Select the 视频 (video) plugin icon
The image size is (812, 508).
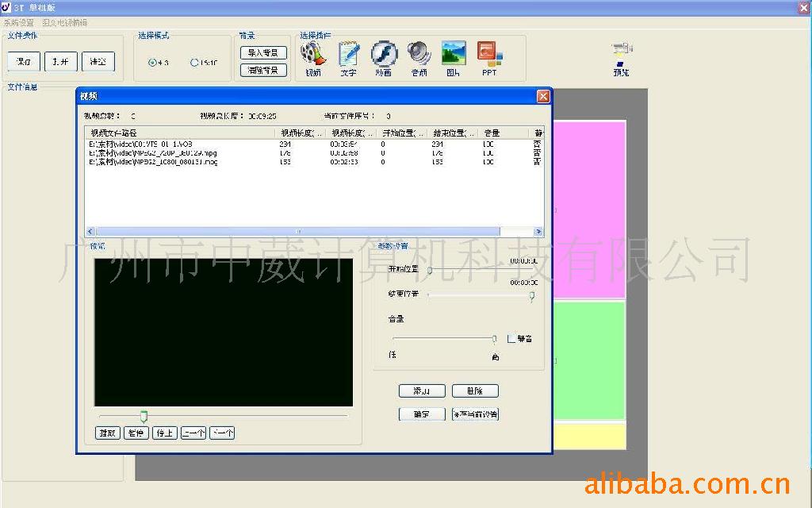(313, 55)
